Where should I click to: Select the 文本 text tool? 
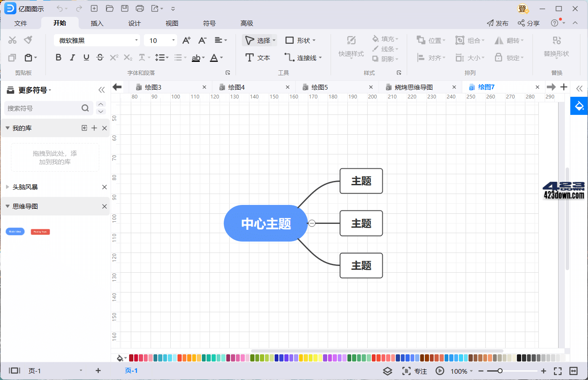click(257, 58)
